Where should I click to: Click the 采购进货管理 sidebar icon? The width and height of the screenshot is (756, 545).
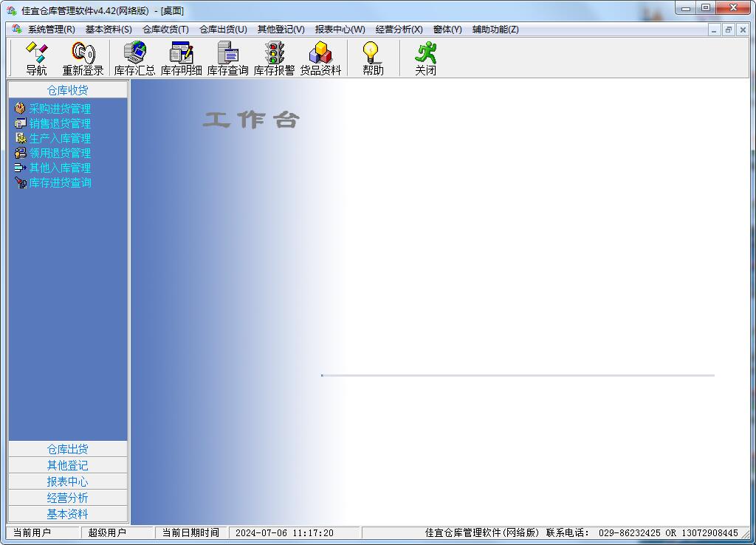(x=20, y=109)
